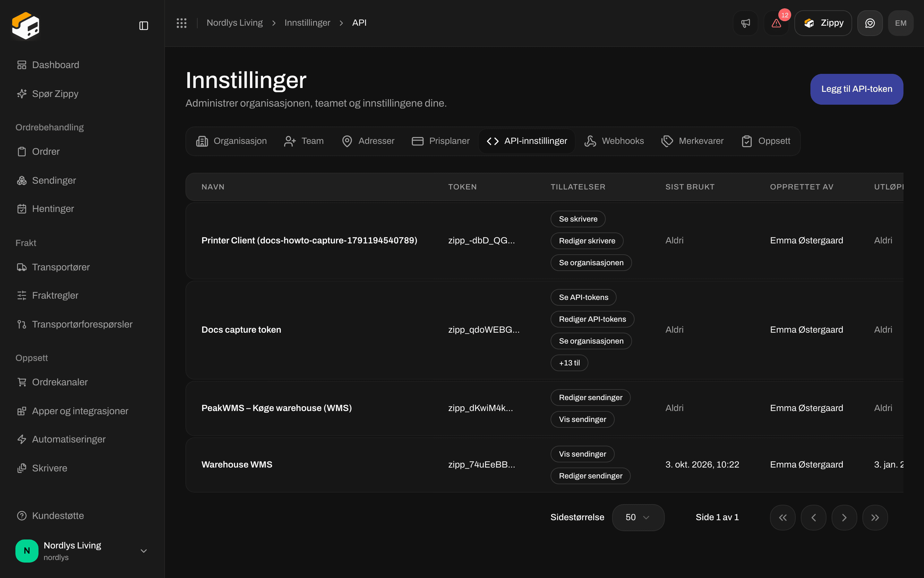Switch to the Organisasjon tab

(231, 141)
